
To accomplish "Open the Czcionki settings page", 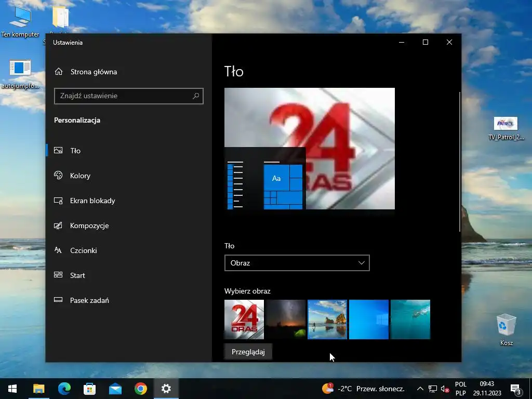I will (84, 250).
